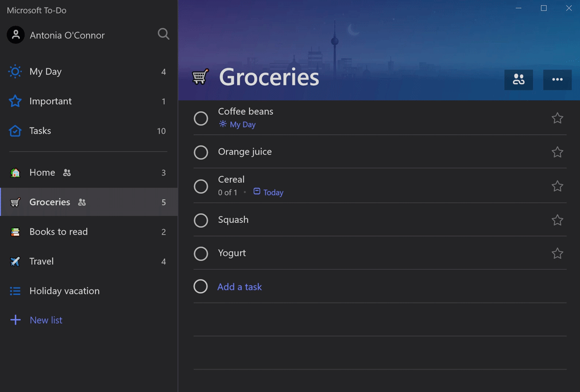
Task: Click the Add a task field
Action: tap(239, 287)
